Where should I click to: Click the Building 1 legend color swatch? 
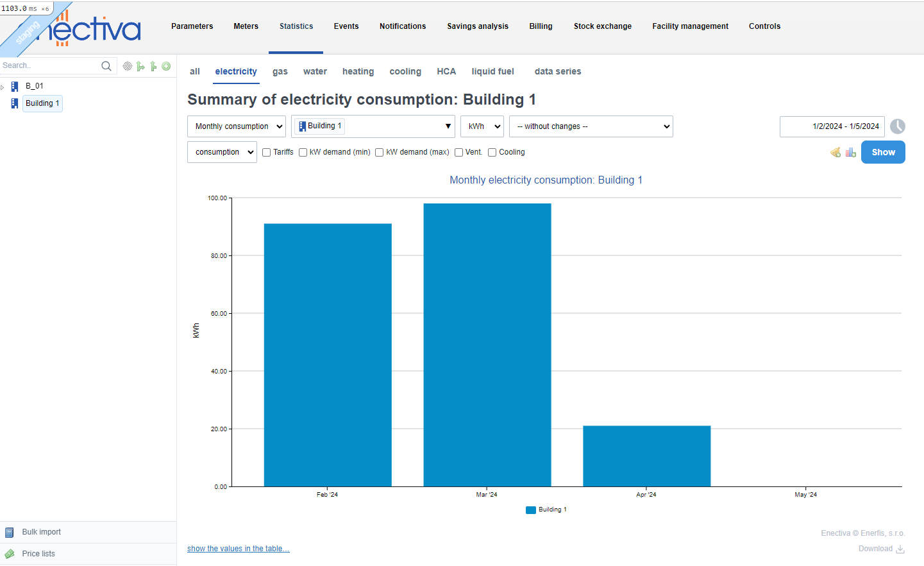530,510
